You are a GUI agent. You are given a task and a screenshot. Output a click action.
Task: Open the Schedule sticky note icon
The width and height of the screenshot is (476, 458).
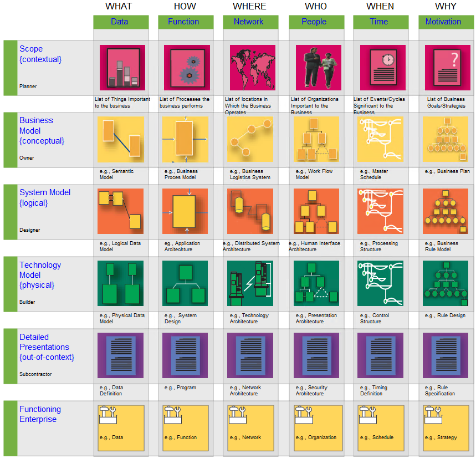tap(381, 428)
